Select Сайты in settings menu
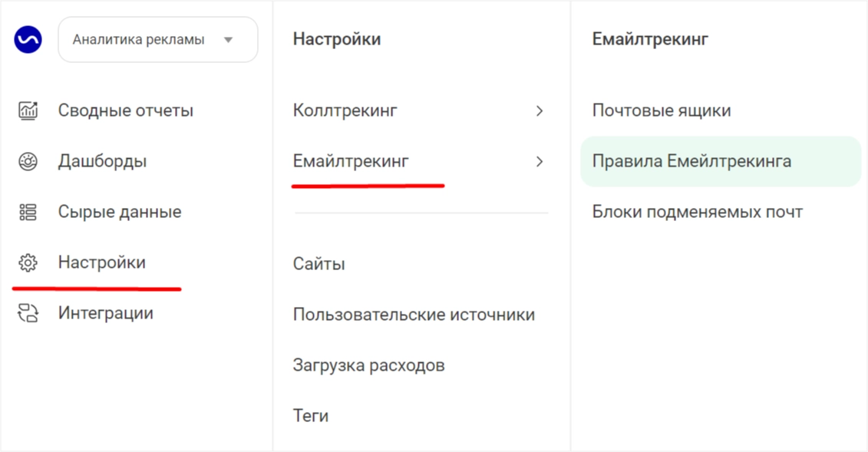The height and width of the screenshot is (452, 868). 318,264
